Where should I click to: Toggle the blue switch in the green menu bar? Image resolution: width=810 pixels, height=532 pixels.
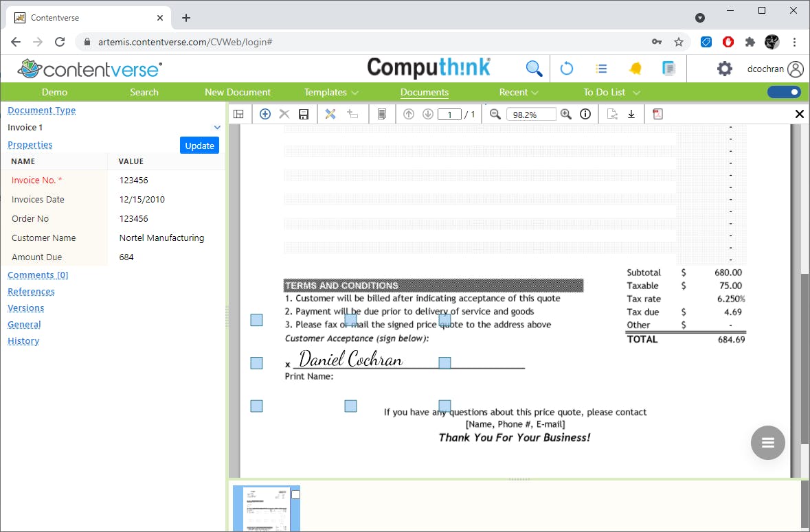pyautogui.click(x=784, y=92)
